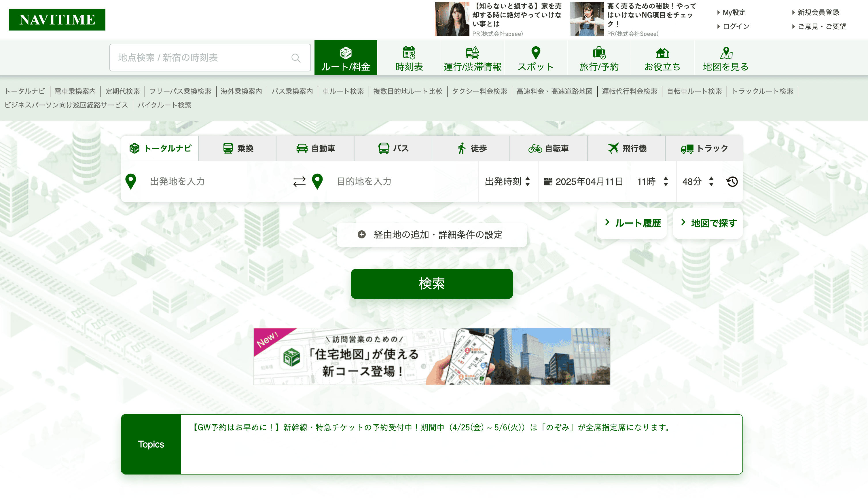The height and width of the screenshot is (501, 868).
Task: Select the スポット pin icon
Action: click(x=536, y=53)
